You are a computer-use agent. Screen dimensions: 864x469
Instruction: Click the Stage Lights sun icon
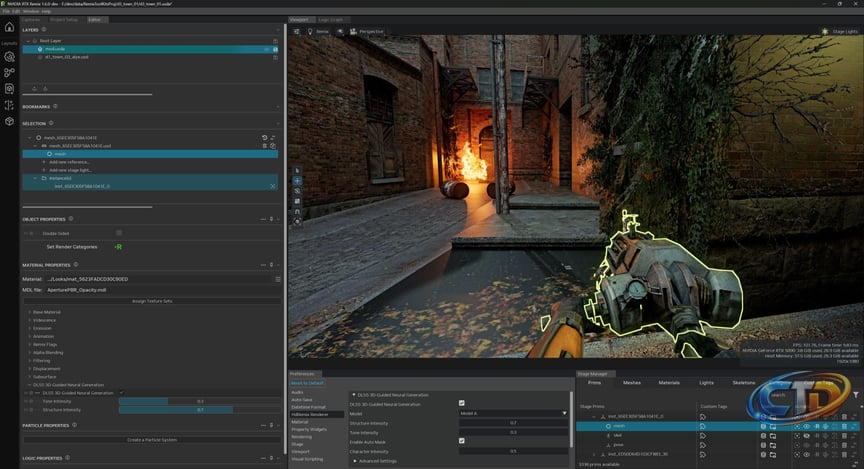point(825,31)
